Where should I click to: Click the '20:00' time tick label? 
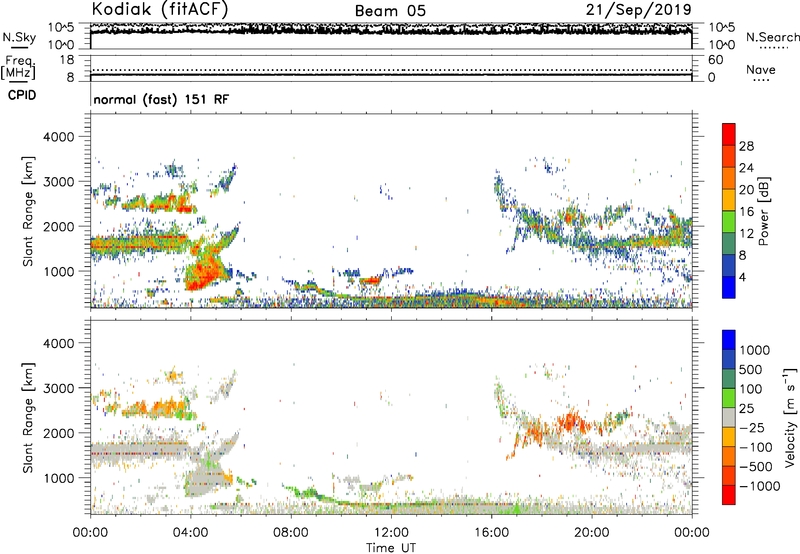592,533
